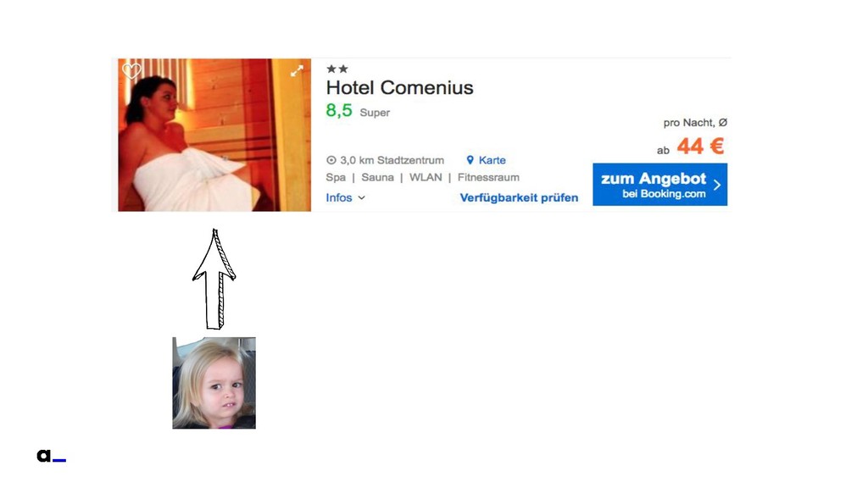The image size is (868, 488).
Task: Click the target icon before 3,0 km
Action: pyautogui.click(x=331, y=160)
